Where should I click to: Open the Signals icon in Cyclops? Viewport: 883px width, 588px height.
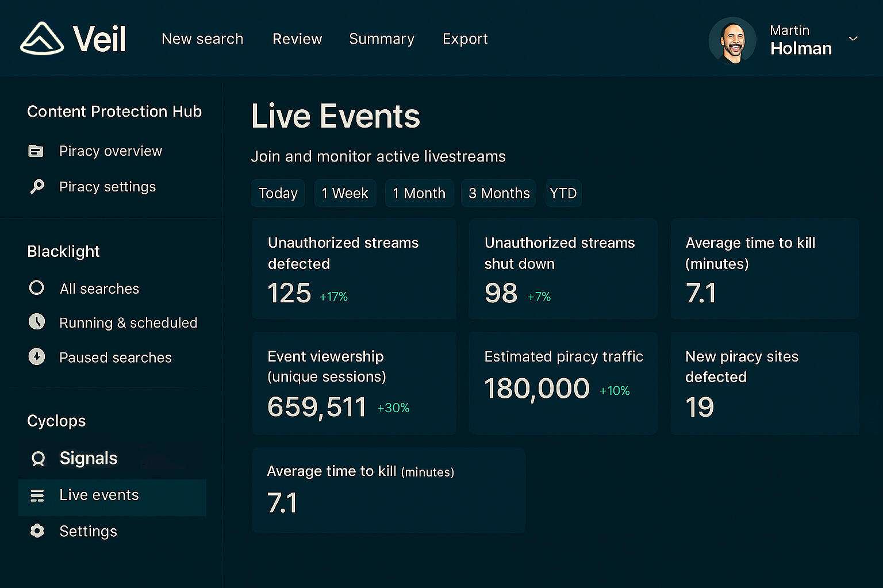(38, 459)
